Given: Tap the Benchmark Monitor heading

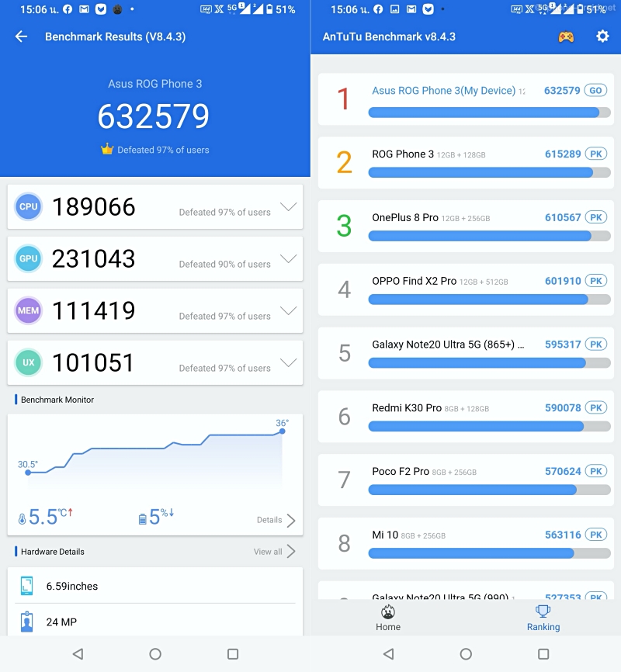Looking at the screenshot, I should point(57,400).
